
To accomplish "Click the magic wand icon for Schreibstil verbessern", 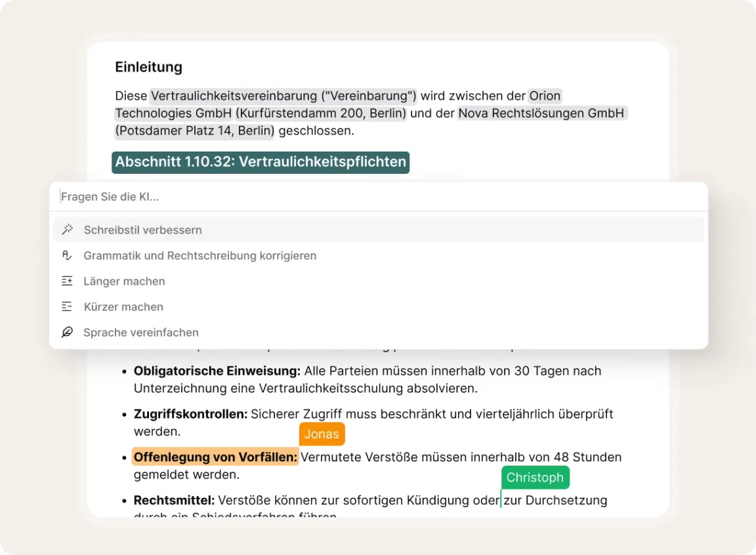I will click(67, 230).
